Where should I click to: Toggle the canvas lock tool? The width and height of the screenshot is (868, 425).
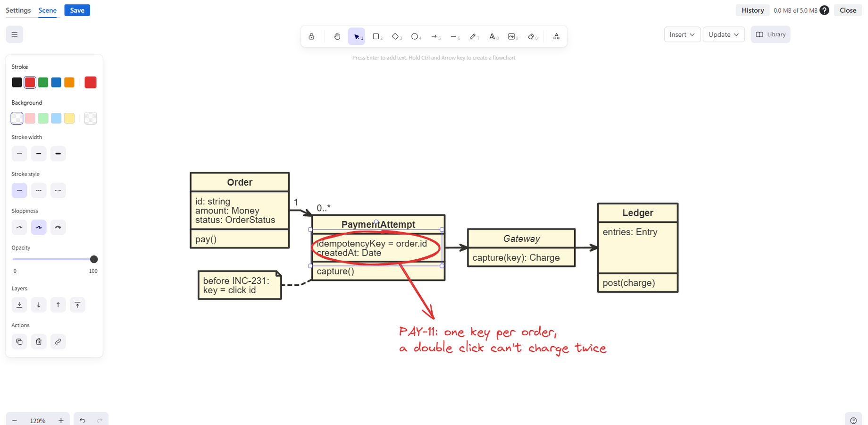[x=311, y=36]
